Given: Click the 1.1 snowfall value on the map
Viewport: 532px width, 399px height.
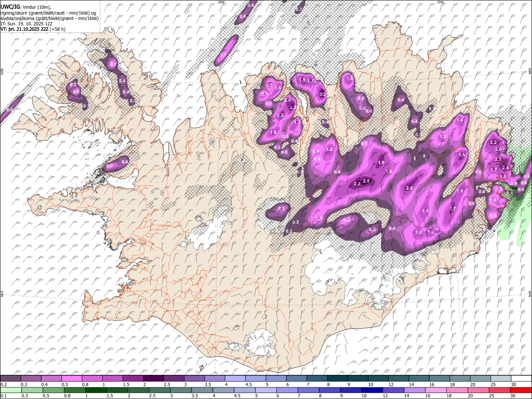Looking at the screenshot, I should 265,94.
